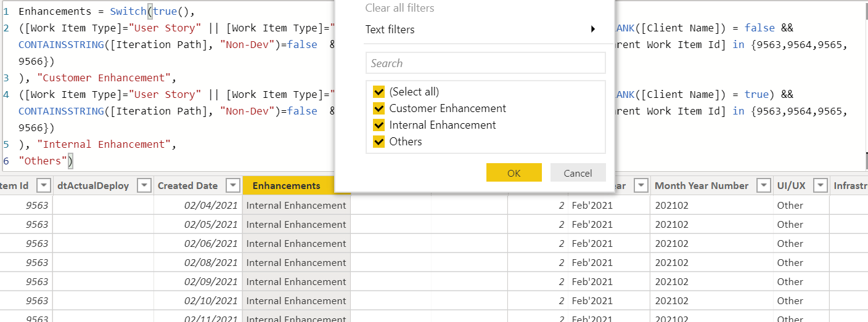Uncheck Internal Enhancement filter option

[x=379, y=125]
